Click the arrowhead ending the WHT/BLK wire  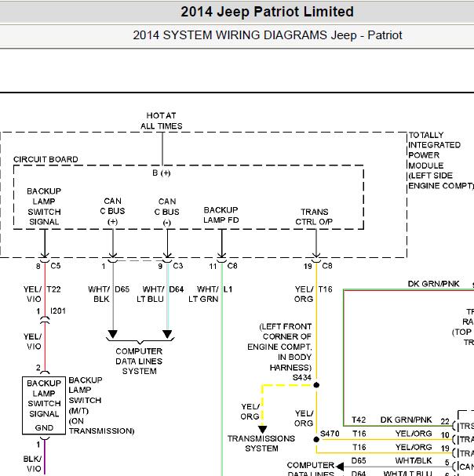[x=113, y=334]
